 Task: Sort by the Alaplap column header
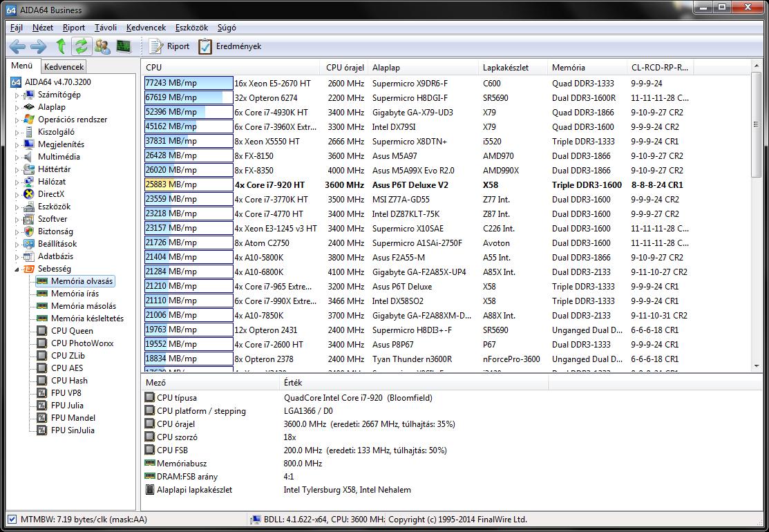[x=424, y=68]
